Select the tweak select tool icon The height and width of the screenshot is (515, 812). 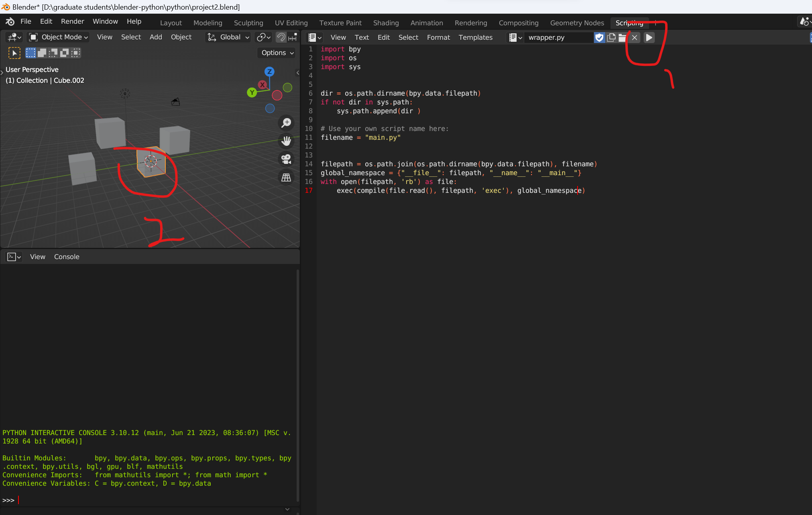point(14,53)
